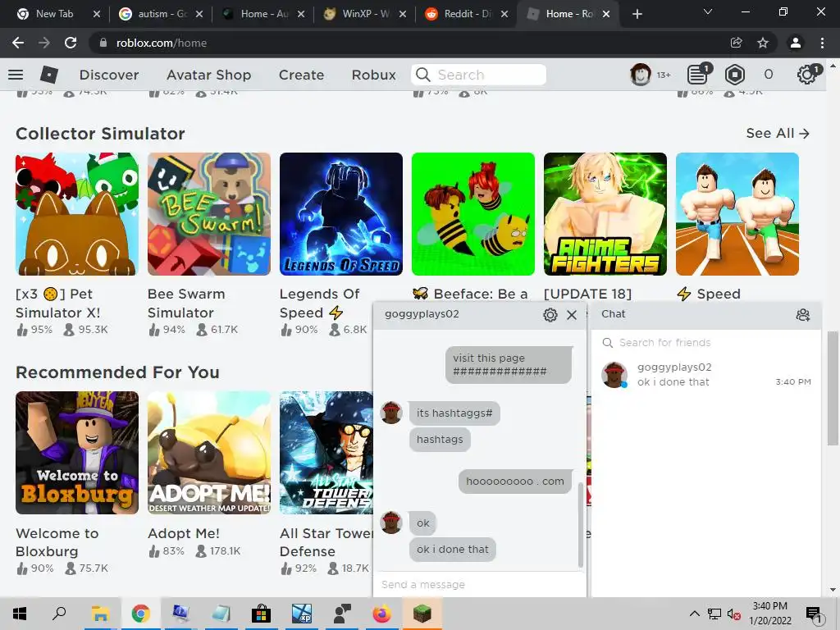
Task: Open Anime Fighters thumbnail
Action: [x=605, y=214]
